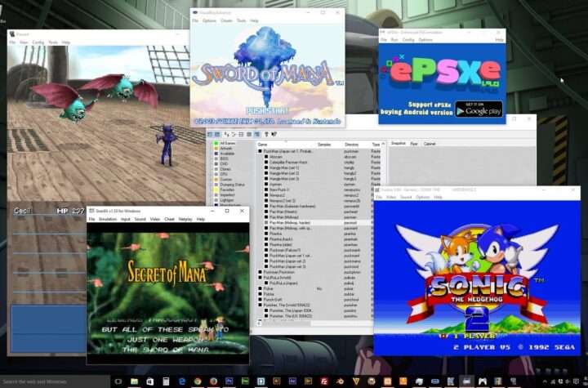Sort game list by Directory column

pos(352,144)
